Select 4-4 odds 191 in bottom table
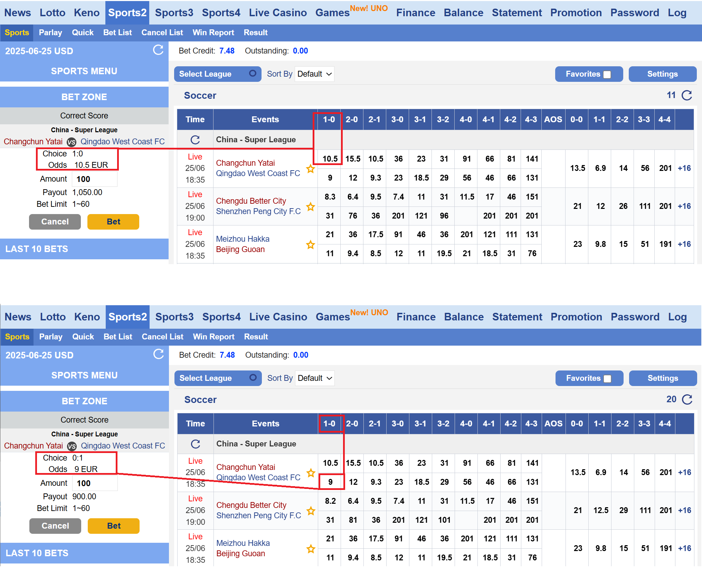Image resolution: width=702 pixels, height=588 pixels. 666,548
